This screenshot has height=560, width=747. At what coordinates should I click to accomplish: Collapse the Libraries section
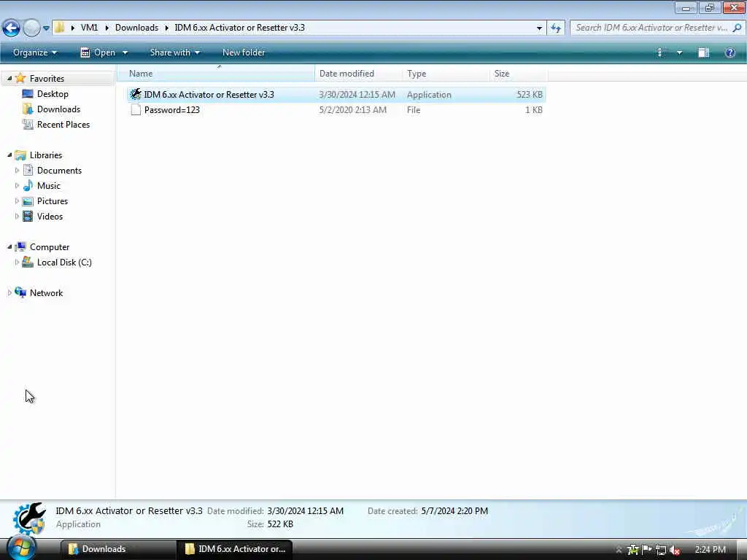pyautogui.click(x=9, y=155)
